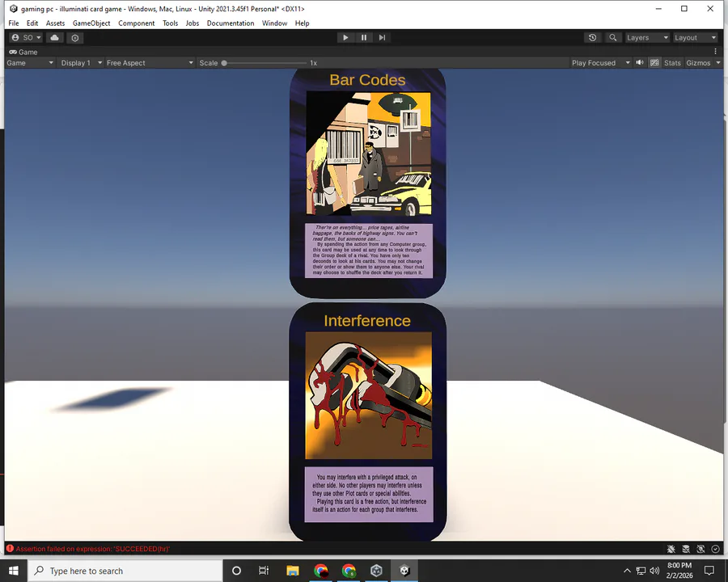This screenshot has width=728, height=582.
Task: Open Cortana circle icon
Action: tap(236, 571)
